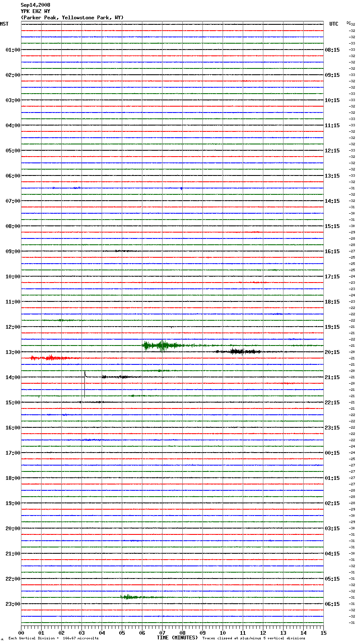Image resolution: width=357 pixels, height=644 pixels.
Task: Select the 06:00 MST row label
Action: (x=13, y=176)
